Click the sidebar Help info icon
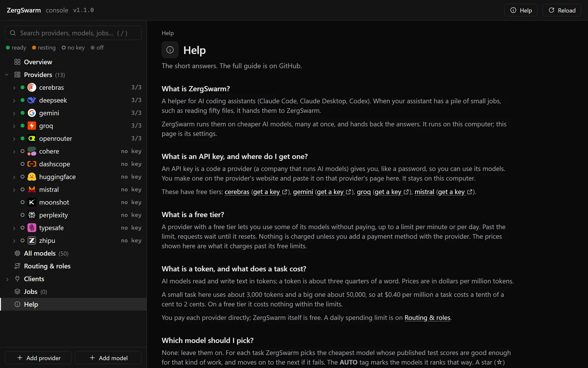 tap(17, 304)
